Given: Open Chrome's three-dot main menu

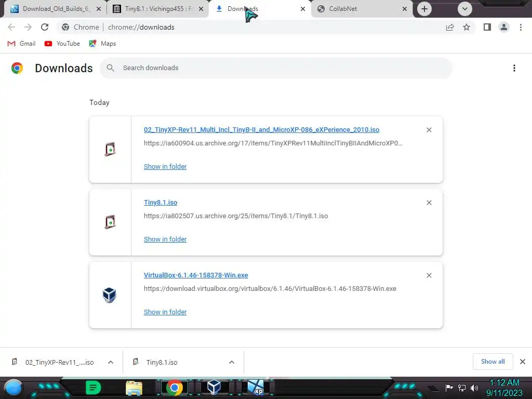Looking at the screenshot, I should pos(521,27).
